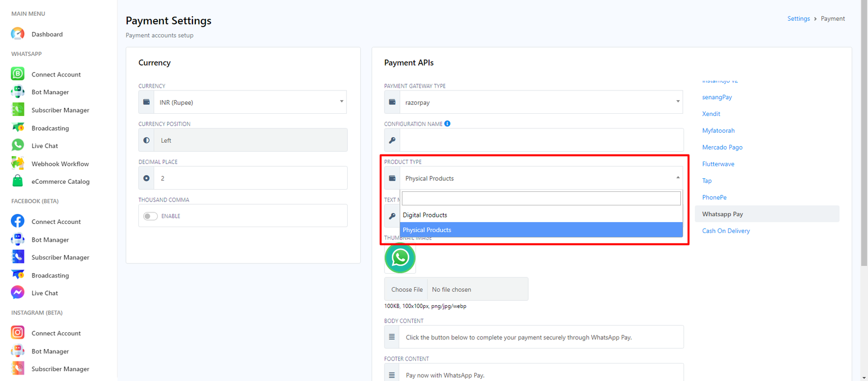Open the Dashboard gauge icon
Screen dimensions: 868x381
pyautogui.click(x=17, y=34)
